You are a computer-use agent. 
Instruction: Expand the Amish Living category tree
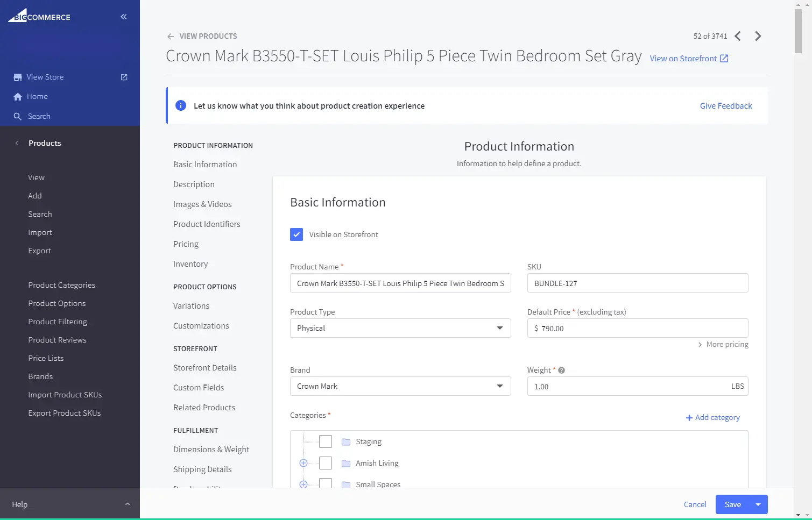tap(303, 463)
